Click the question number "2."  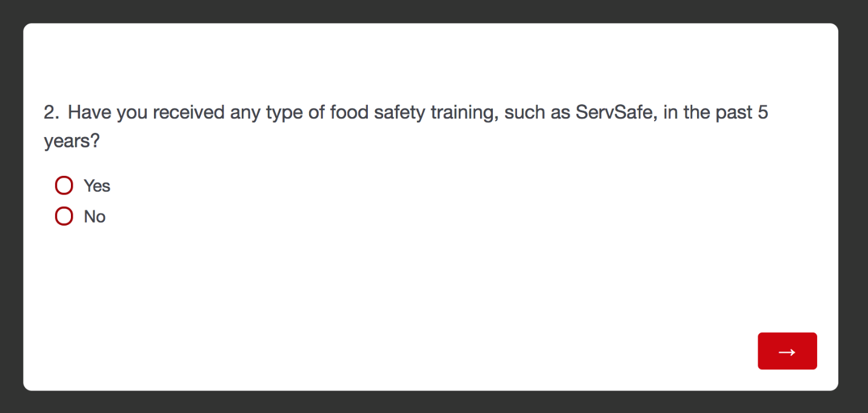[x=52, y=113]
